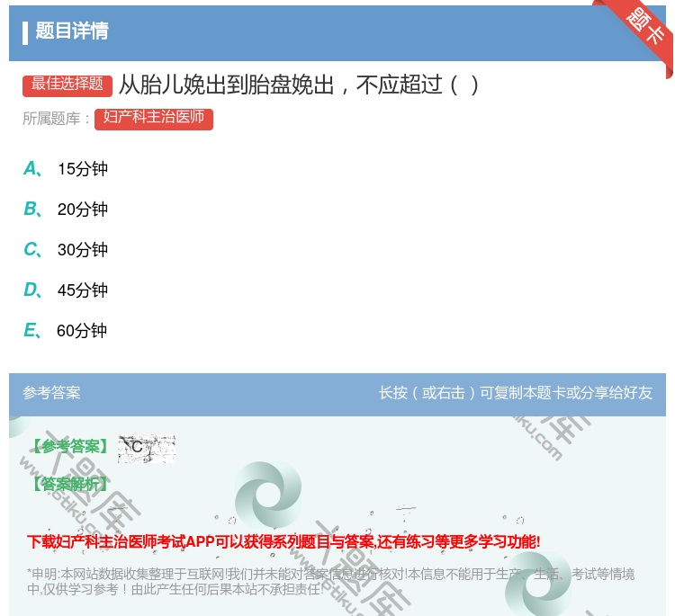Click the 【参考答案】 green label

[70, 447]
